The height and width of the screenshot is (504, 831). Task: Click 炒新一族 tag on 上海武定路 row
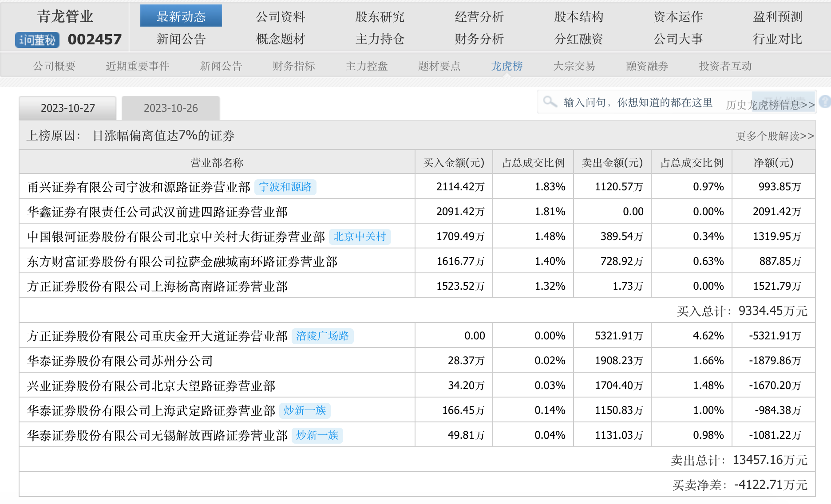point(305,410)
